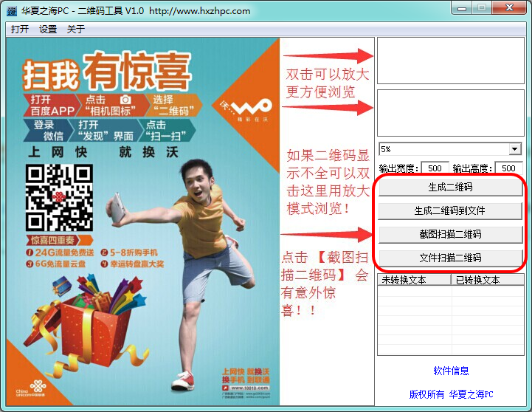Click 生成二维码到文件 button

[x=450, y=210]
